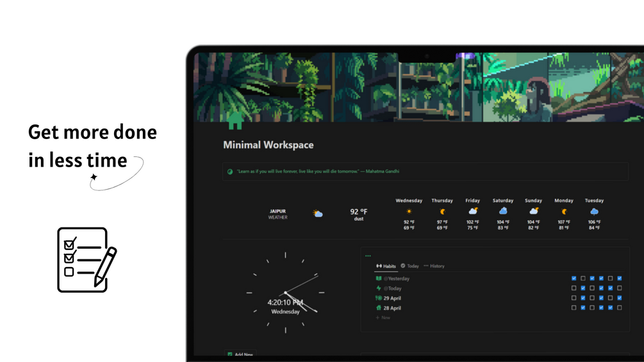Uncheck second checkbox in @Today row

click(582, 288)
